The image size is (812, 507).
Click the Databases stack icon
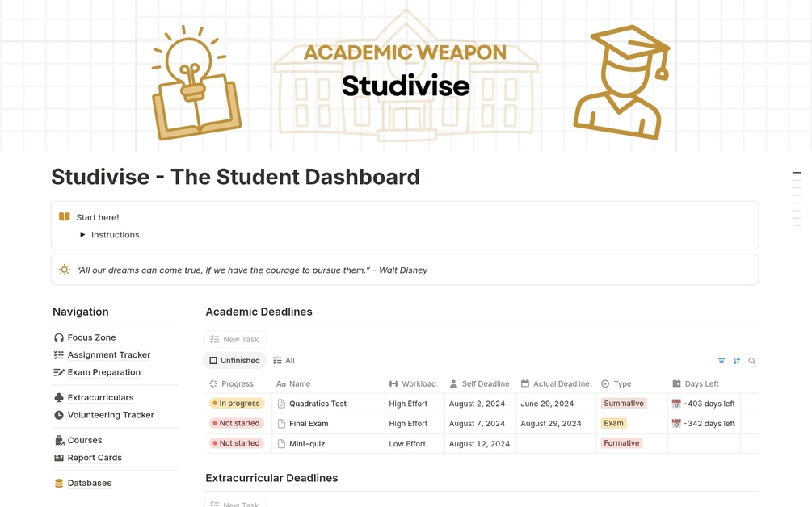(x=58, y=484)
